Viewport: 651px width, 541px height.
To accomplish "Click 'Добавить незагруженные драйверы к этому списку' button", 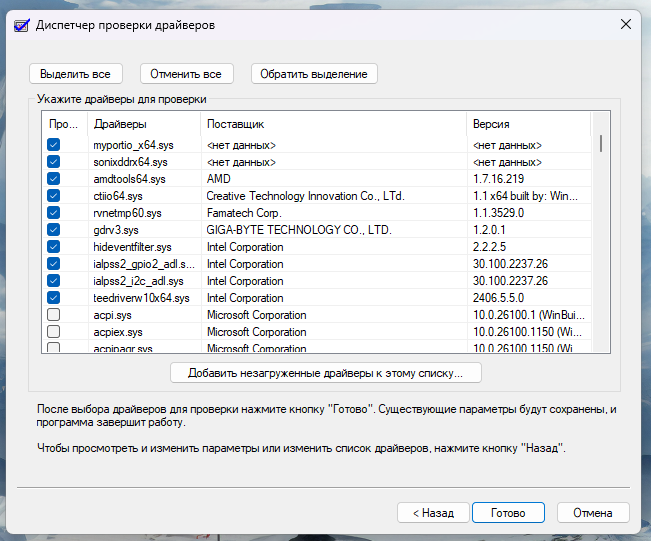I will [x=326, y=373].
